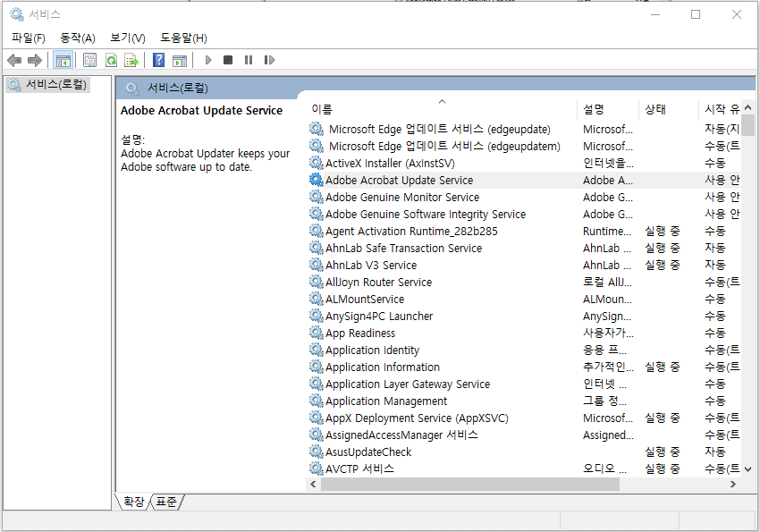Click gear icon of Application Identity row
This screenshot has height=532, width=760.
point(316,350)
